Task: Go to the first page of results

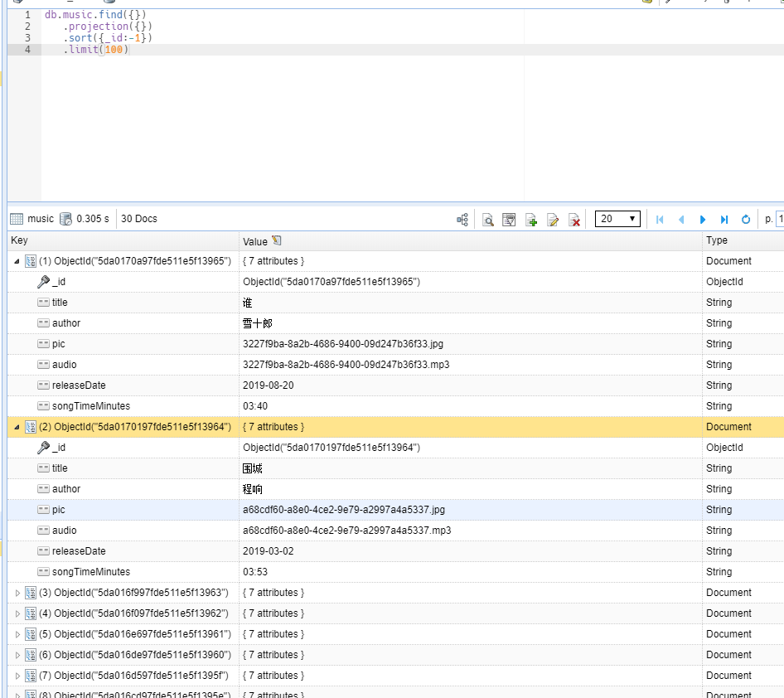Action: click(660, 220)
